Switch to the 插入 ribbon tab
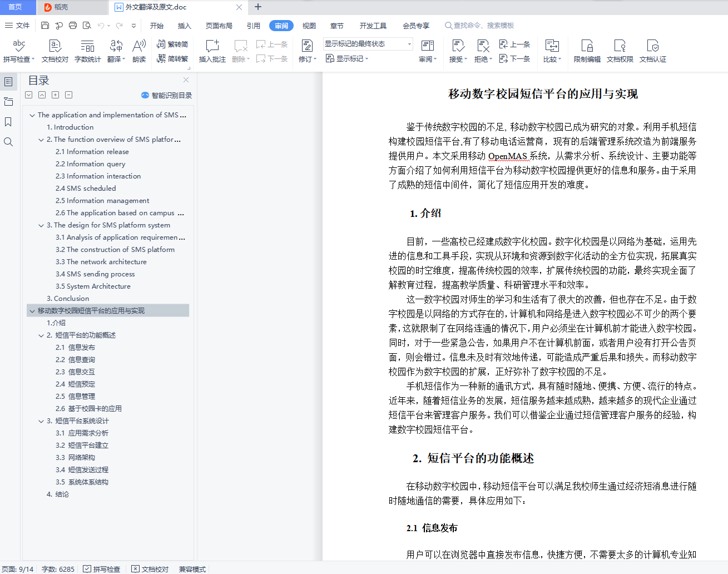The width and height of the screenshot is (728, 574). point(184,26)
